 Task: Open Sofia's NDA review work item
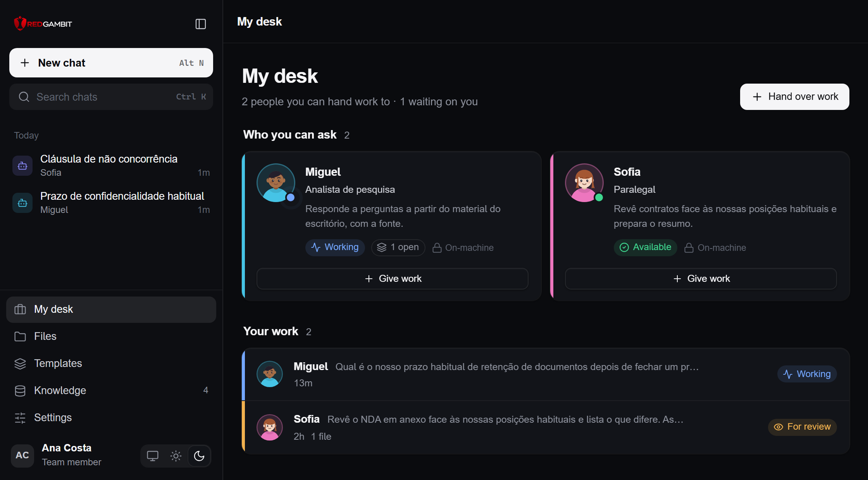[546, 427]
